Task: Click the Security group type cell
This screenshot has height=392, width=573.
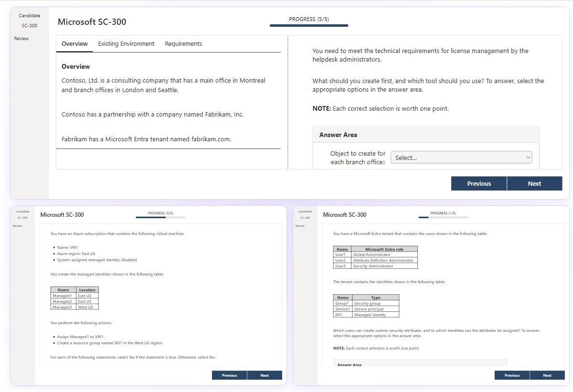Action: tap(376, 303)
